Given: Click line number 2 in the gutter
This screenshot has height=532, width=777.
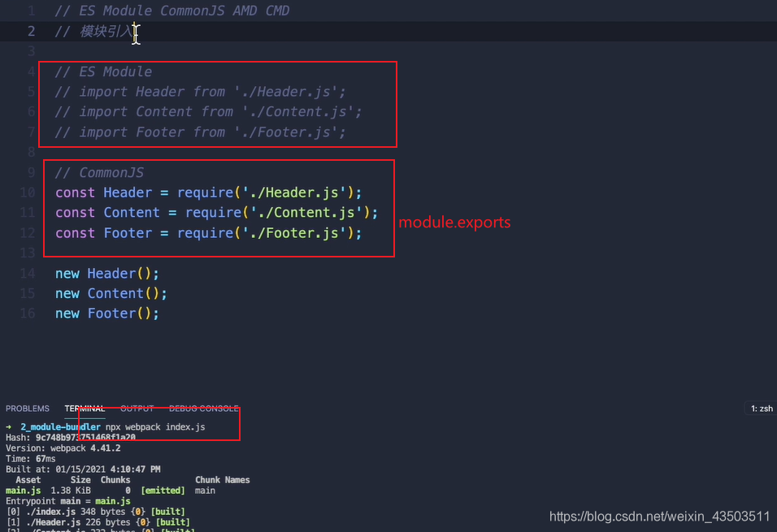Looking at the screenshot, I should [31, 31].
